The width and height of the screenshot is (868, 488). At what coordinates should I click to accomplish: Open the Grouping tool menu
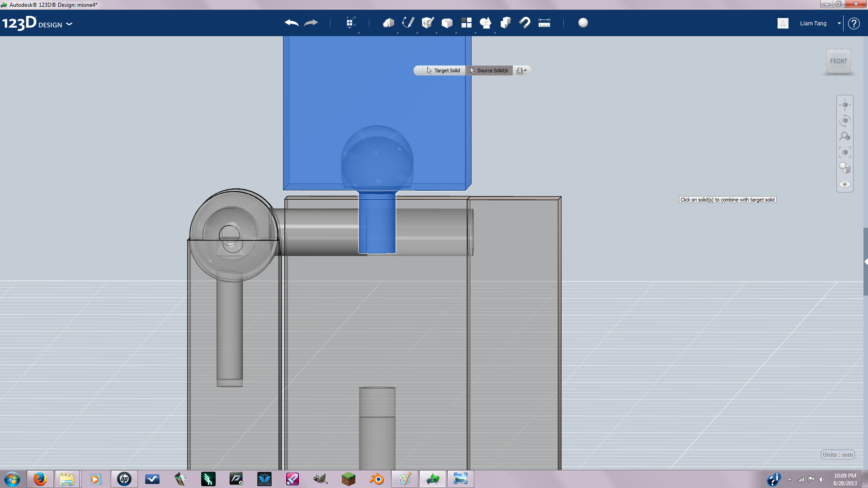(486, 23)
